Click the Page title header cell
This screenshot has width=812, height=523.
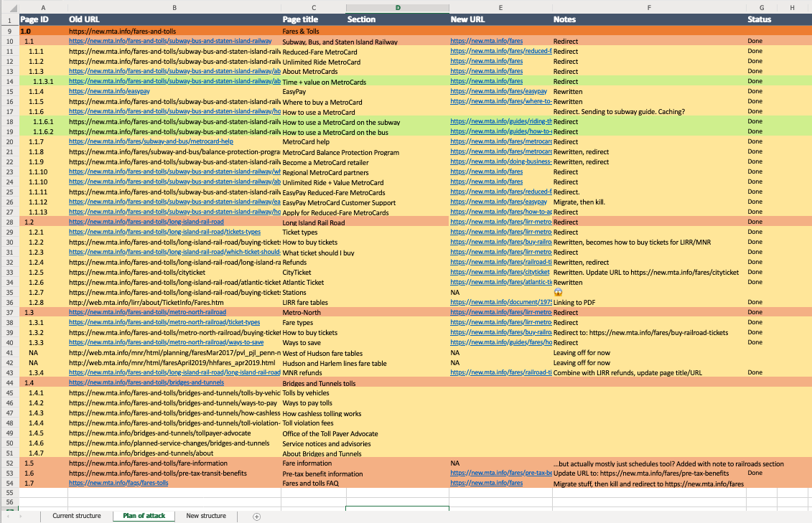tap(314, 19)
